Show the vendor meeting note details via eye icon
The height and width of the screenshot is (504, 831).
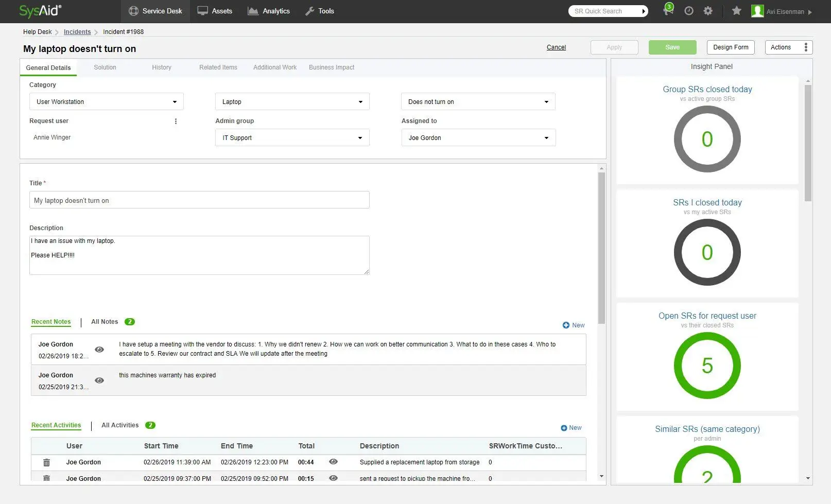(x=99, y=350)
